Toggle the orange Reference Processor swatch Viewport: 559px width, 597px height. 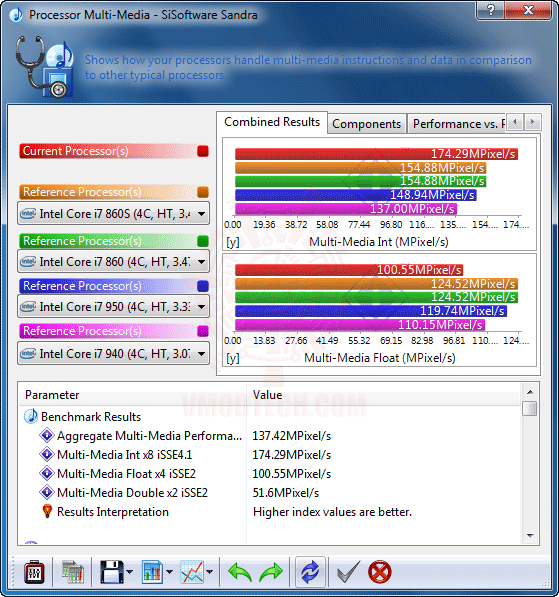pos(203,192)
